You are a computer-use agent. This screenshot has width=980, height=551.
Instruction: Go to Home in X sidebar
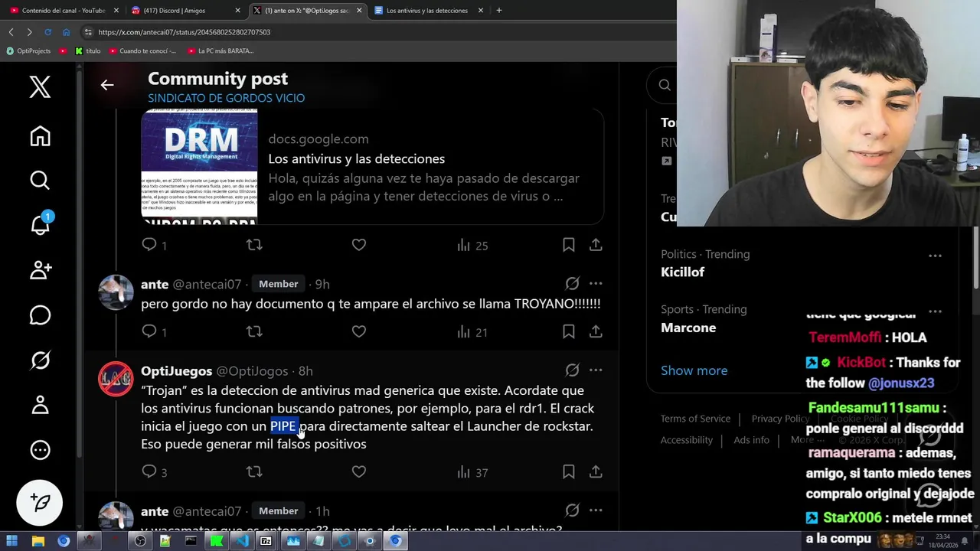(x=40, y=136)
